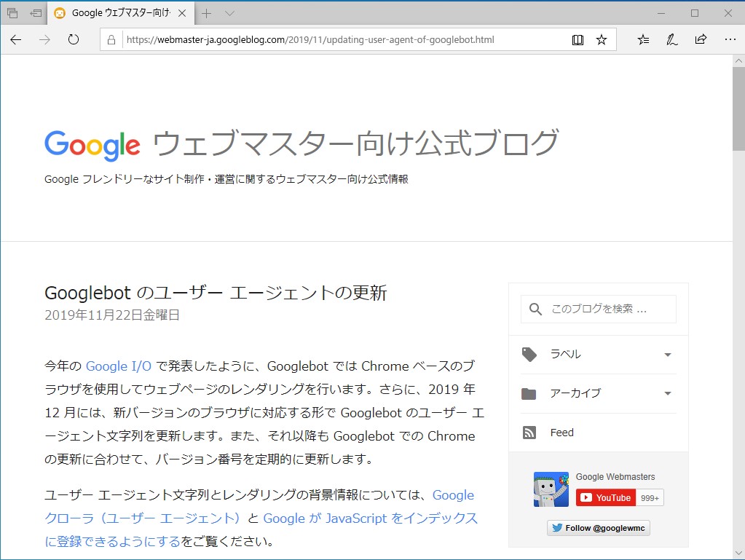Open the Feed via RSS icon
Screen dimensions: 745x560
pyautogui.click(x=529, y=432)
